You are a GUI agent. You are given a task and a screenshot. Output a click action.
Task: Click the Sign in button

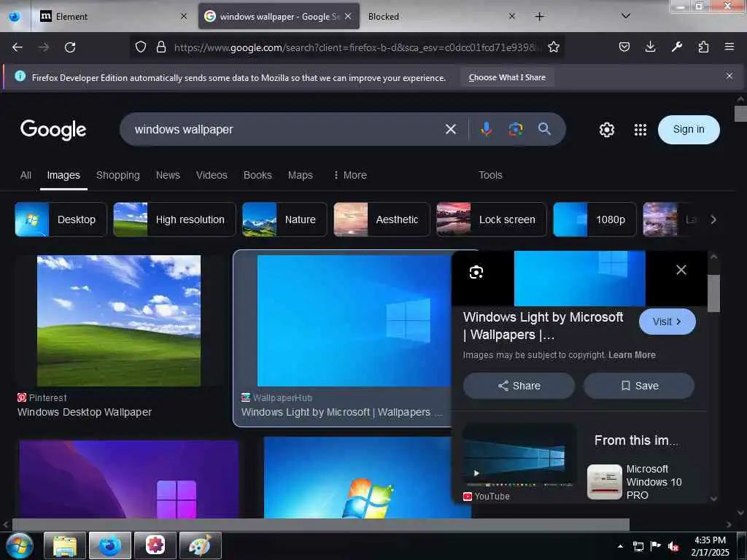(689, 130)
